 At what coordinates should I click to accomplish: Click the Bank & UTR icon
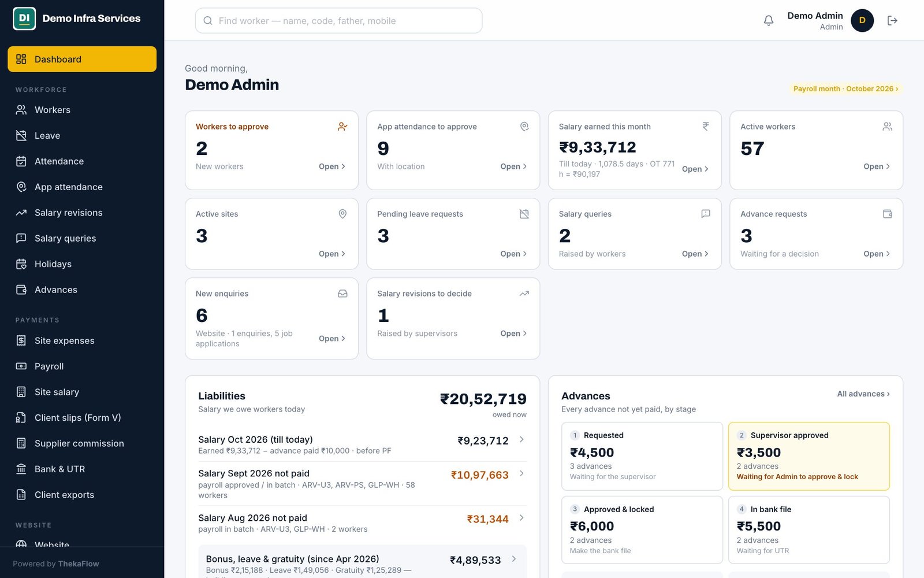click(x=21, y=469)
